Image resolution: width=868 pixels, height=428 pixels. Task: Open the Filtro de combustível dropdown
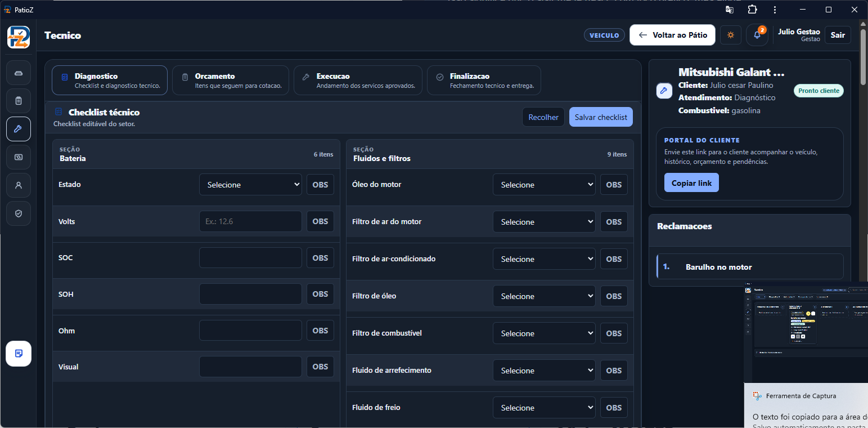(544, 333)
